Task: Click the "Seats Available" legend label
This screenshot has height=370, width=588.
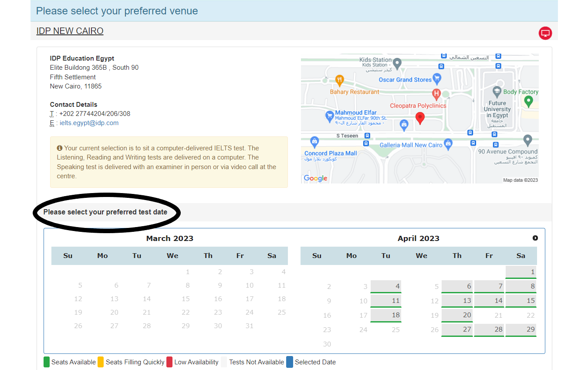Action: coord(74,362)
